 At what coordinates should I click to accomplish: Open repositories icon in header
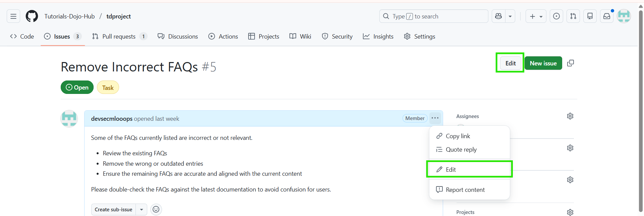coord(590,16)
